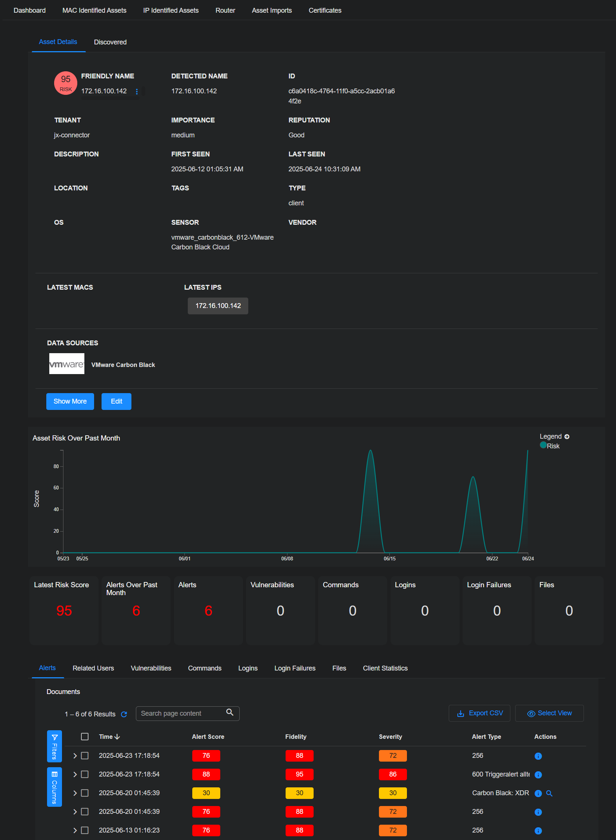
Task: Switch to the Discovered tab
Action: [x=110, y=42]
